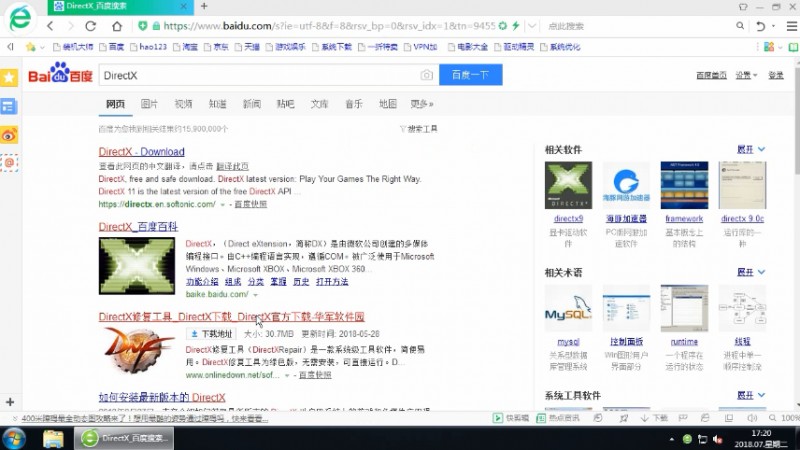Click the system tray volume icon
This screenshot has height=450, width=800.
point(718,439)
